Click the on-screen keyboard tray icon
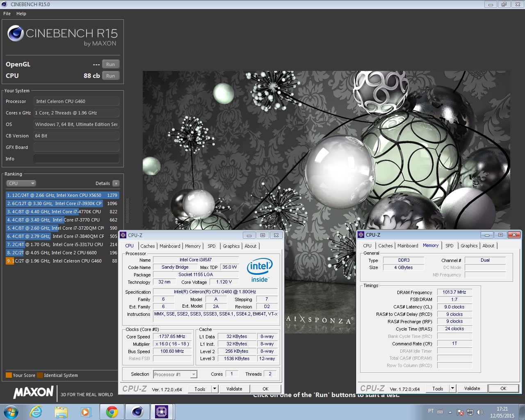This screenshot has width=525, height=420. (440, 411)
